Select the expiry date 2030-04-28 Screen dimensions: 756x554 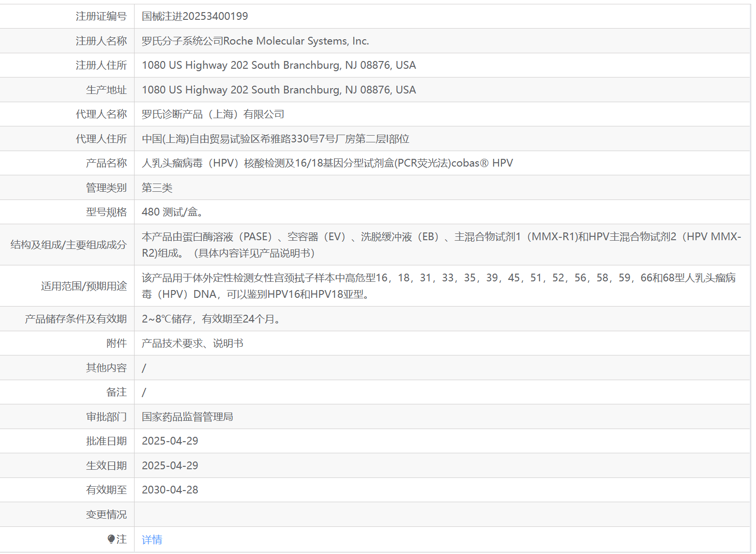click(x=170, y=490)
